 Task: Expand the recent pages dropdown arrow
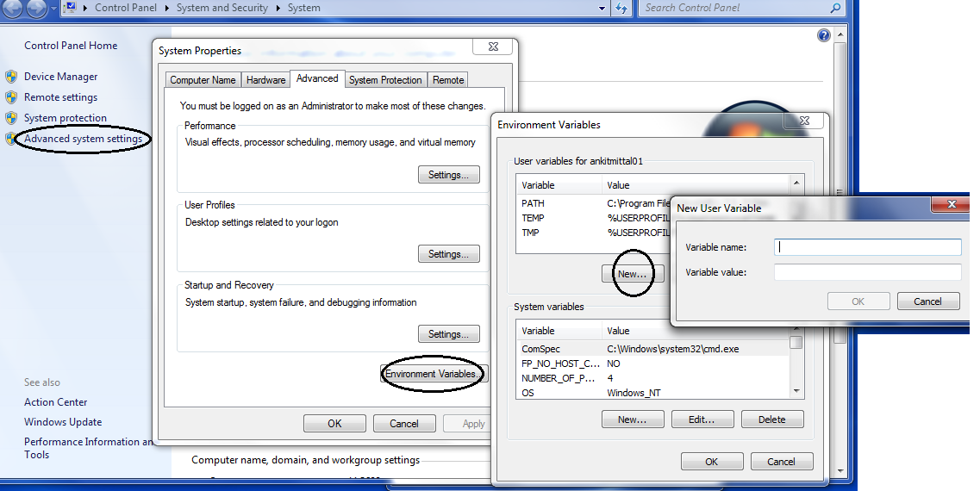tap(53, 9)
